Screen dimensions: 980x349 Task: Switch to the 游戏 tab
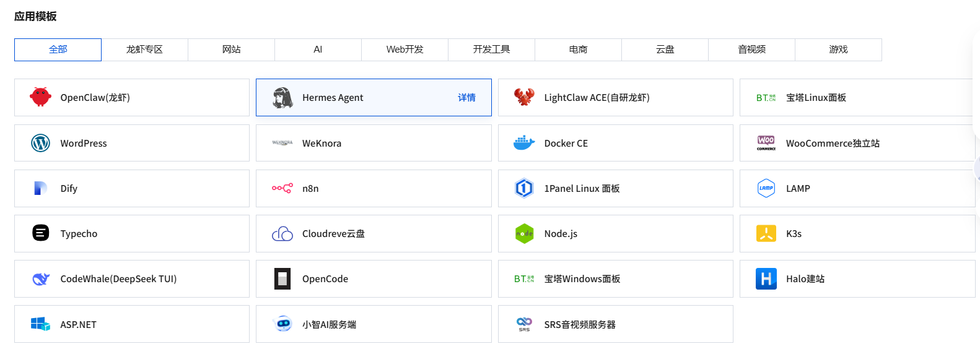838,50
